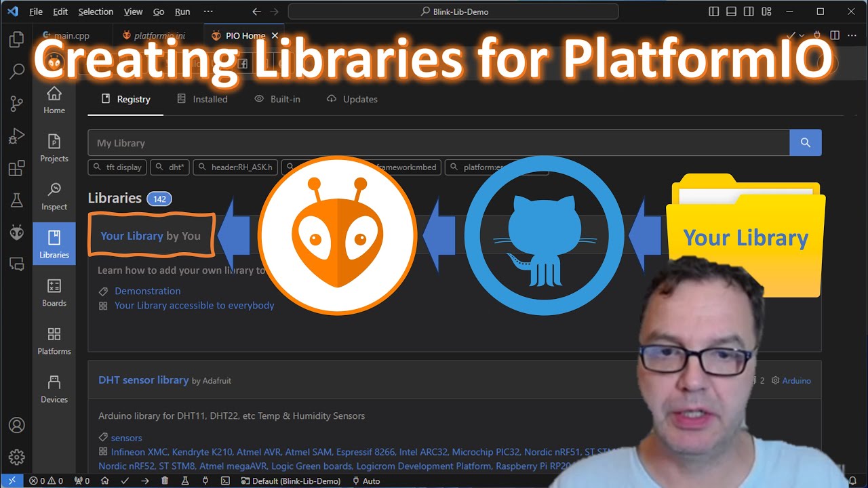Viewport: 868px width, 488px height.
Task: Open the PIO Devices section
Action: [54, 389]
